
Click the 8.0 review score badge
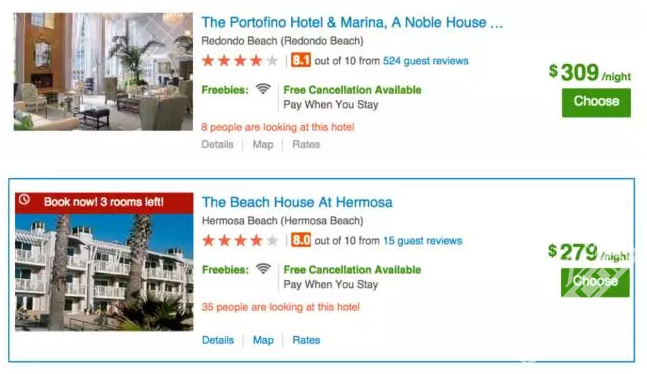[301, 240]
